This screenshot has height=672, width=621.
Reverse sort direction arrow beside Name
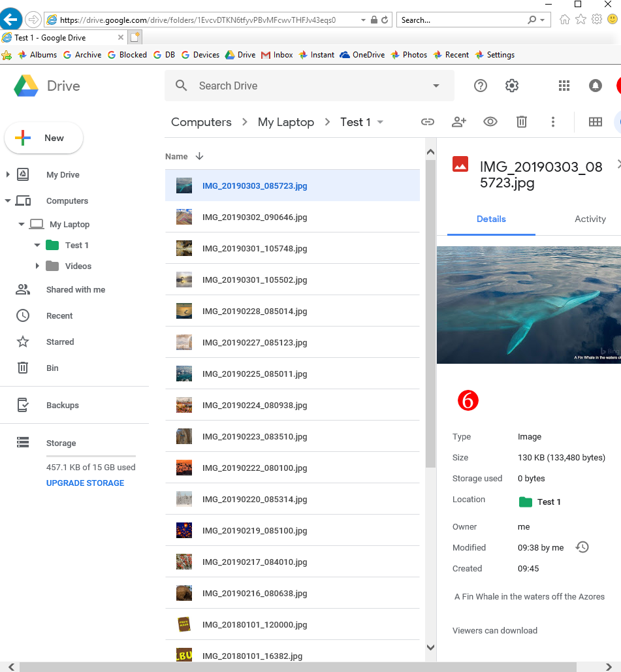coord(199,156)
